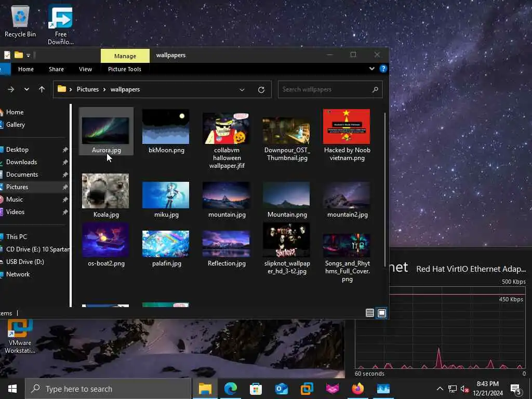Open the Free Download Manager desktop shortcut
Image resolution: width=532 pixels, height=399 pixels.
[60, 25]
